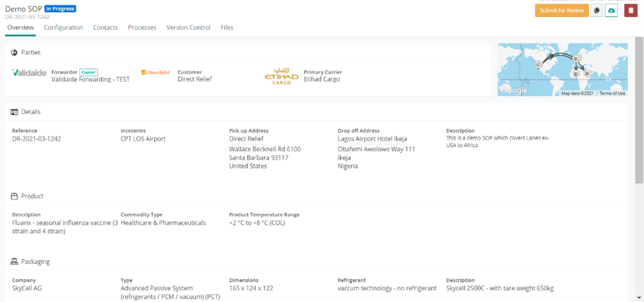Open the Version Control tab

(x=189, y=28)
